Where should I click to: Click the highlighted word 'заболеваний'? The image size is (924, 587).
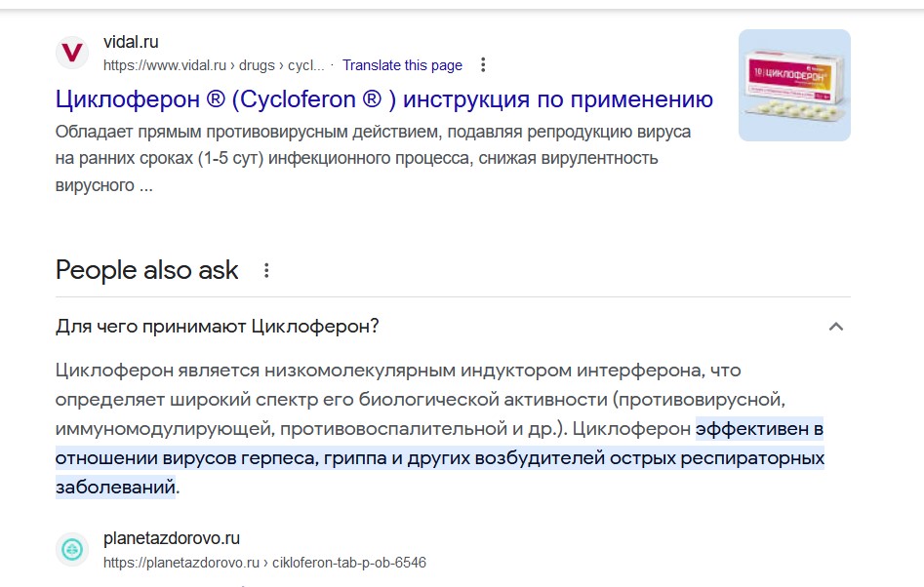(x=115, y=487)
